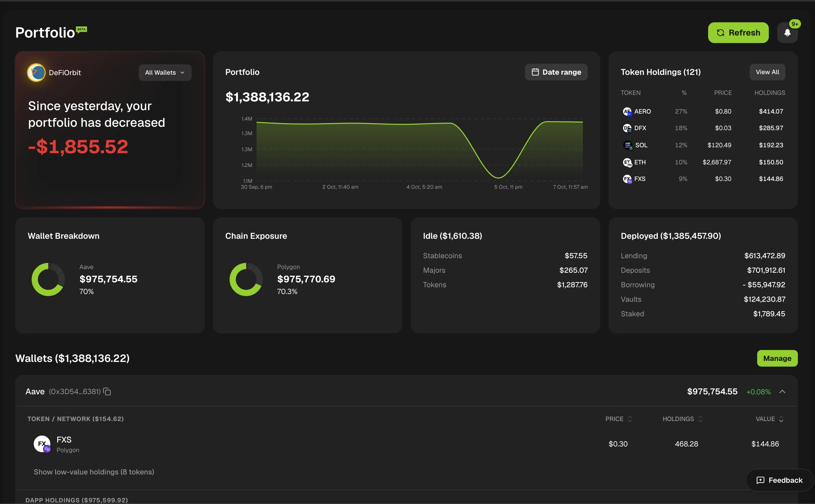Click the 9+ notification count badge

pos(795,24)
